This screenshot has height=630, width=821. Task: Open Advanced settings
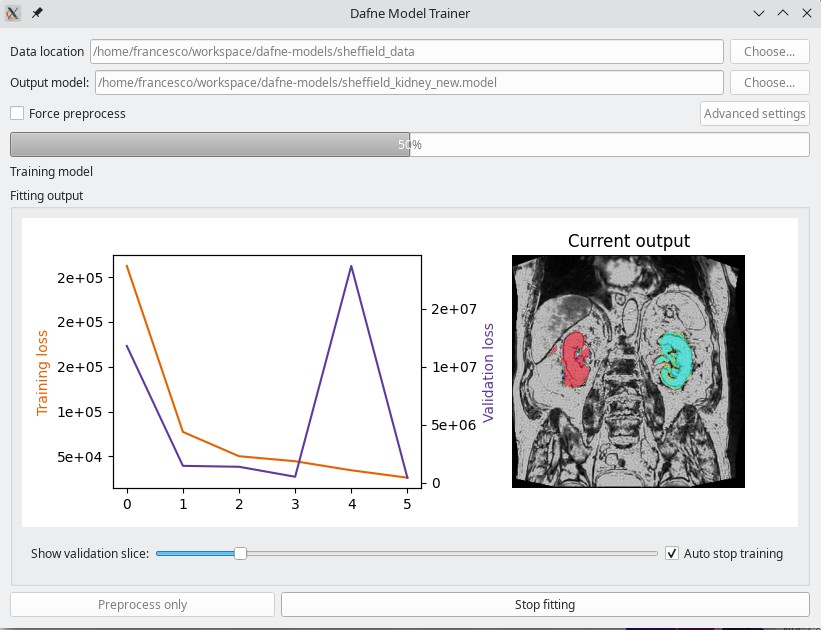(x=755, y=113)
